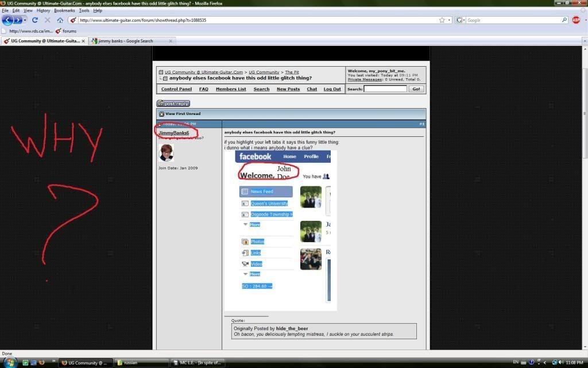Switch to the jimmy banks Google Search tab
The width and height of the screenshot is (588, 368).
pos(132,41)
